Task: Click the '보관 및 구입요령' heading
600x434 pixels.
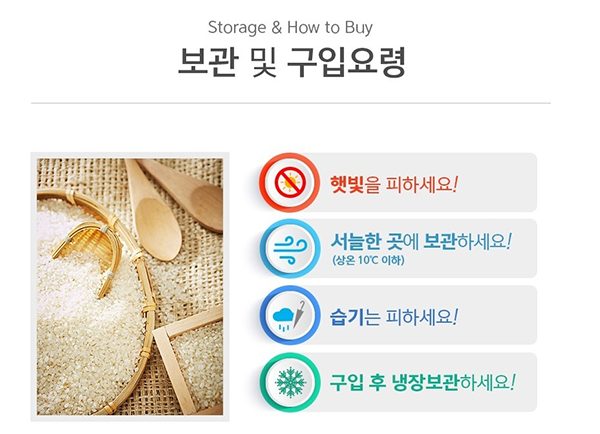Action: (x=292, y=62)
